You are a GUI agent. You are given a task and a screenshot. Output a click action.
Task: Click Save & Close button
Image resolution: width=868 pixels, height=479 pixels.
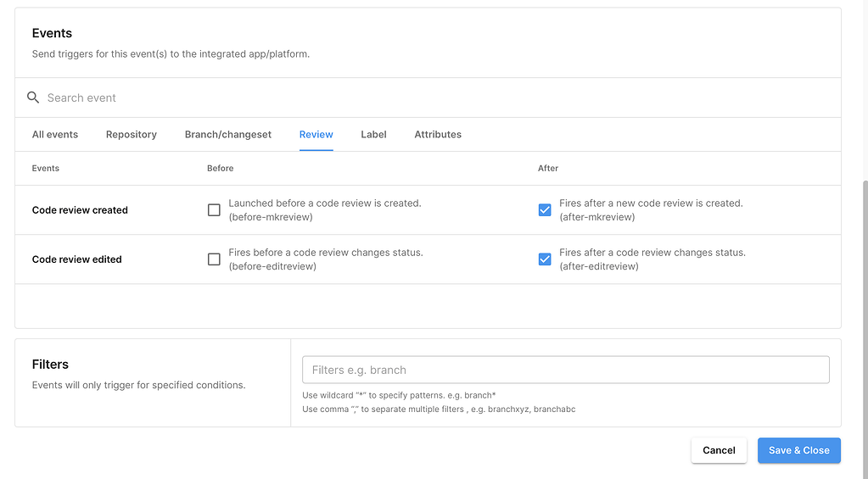point(798,450)
